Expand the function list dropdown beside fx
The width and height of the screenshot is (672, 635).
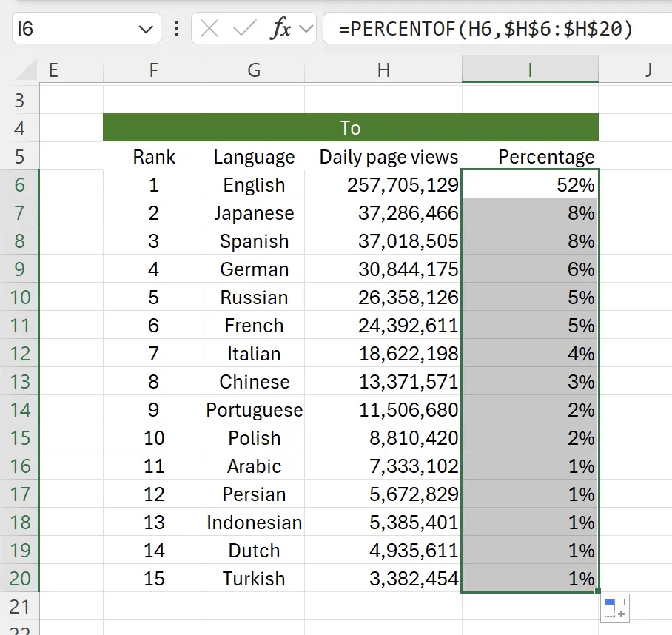pyautogui.click(x=306, y=29)
